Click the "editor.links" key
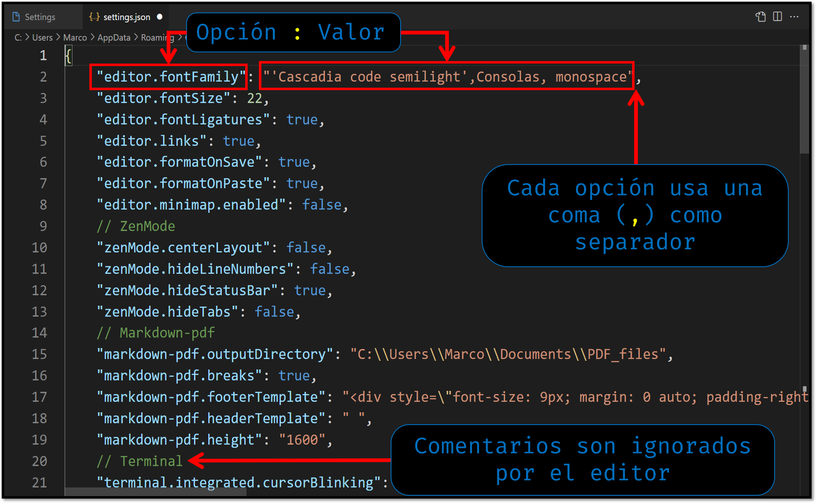 pyautogui.click(x=151, y=141)
